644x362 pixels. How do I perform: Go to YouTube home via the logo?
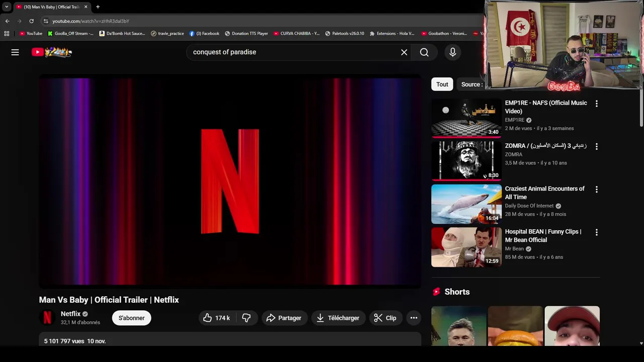coord(52,52)
